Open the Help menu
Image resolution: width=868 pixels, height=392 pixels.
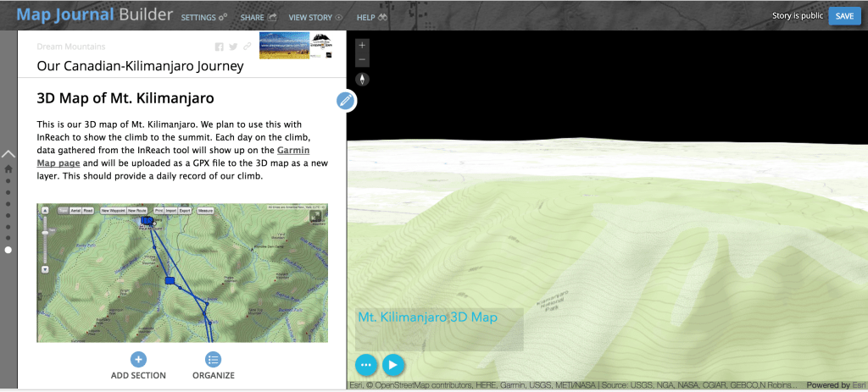tap(371, 17)
